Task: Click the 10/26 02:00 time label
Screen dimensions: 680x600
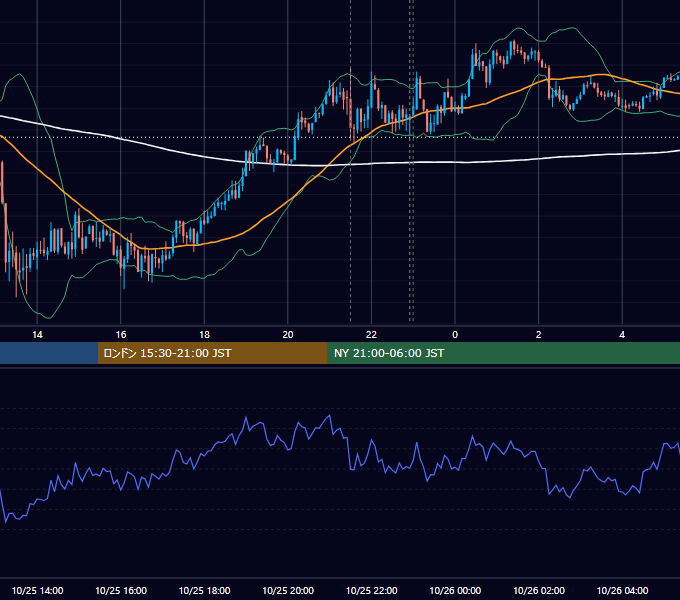Action: [539, 590]
